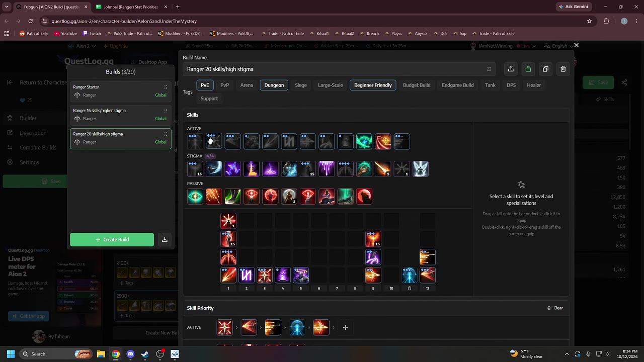Pick the green eye passive skill icon
Screen dimensions: 644x362
(195, 196)
